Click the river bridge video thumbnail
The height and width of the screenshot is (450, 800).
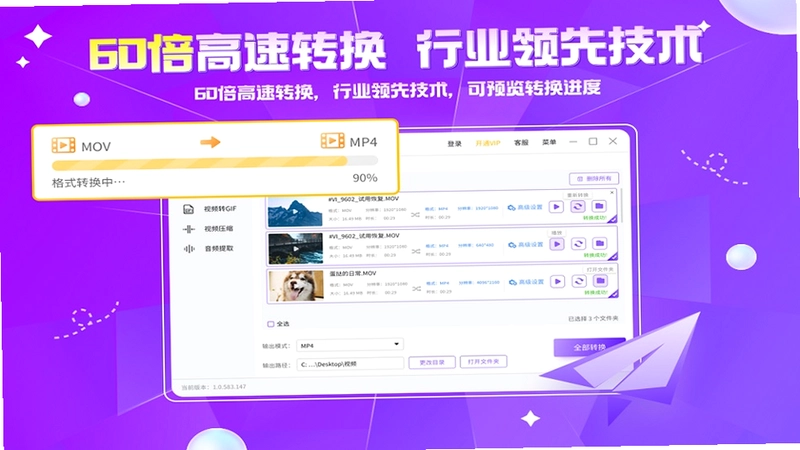(295, 248)
